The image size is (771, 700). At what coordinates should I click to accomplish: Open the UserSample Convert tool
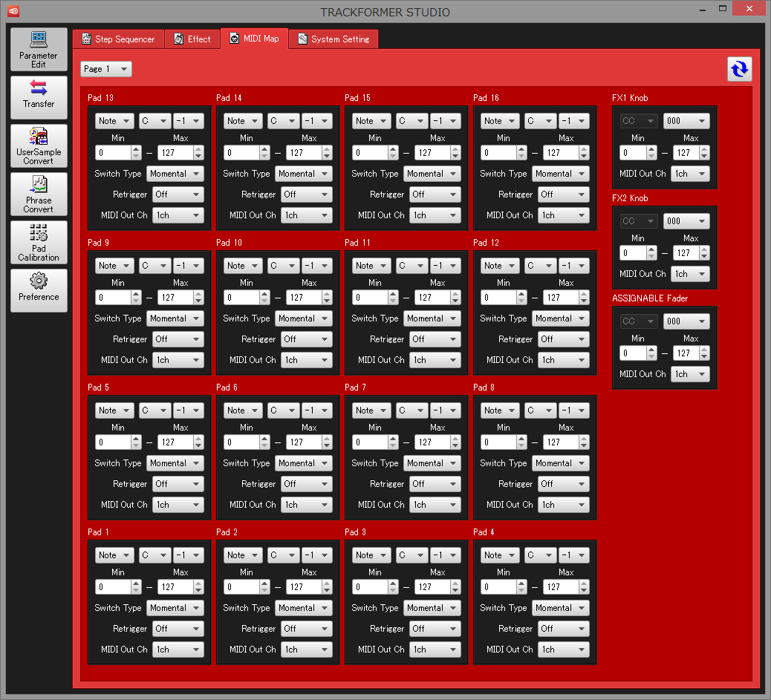(39, 146)
